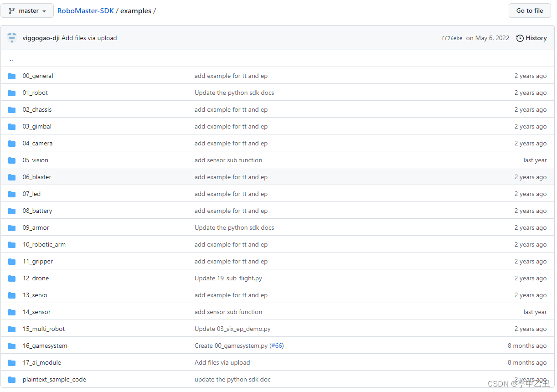Open the 13_servo folder
Image resolution: width=557 pixels, height=392 pixels.
35,295
